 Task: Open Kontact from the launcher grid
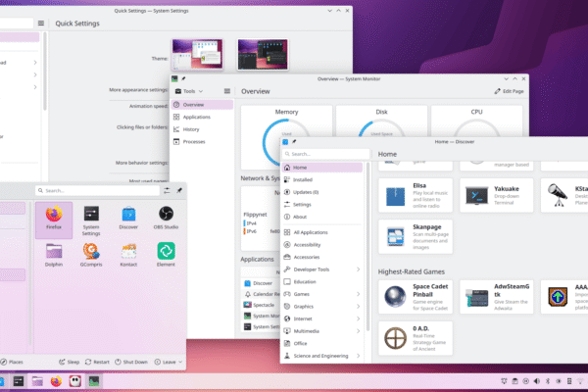point(128,255)
